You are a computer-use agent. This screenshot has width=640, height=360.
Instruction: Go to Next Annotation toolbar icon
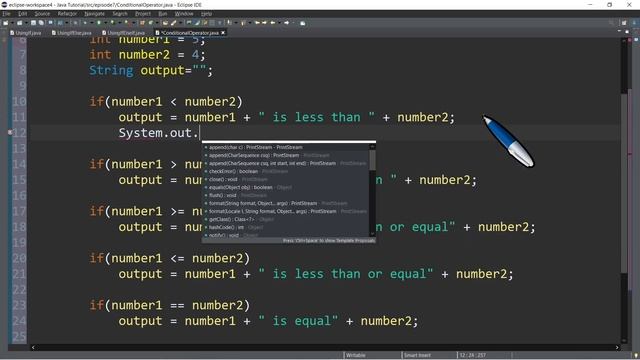point(229,23)
